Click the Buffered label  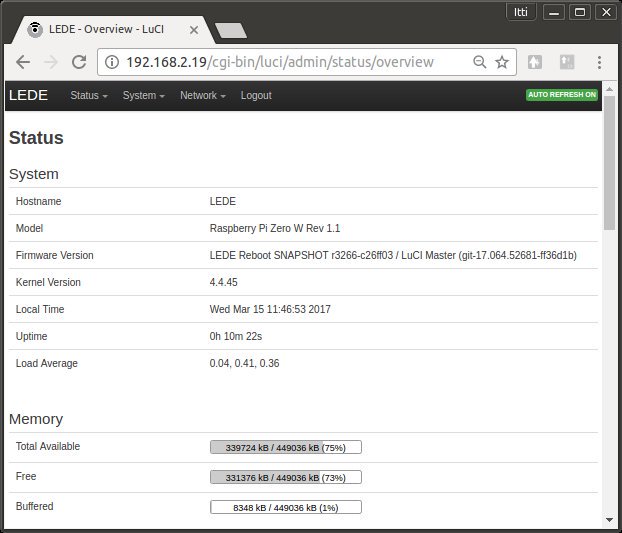click(35, 506)
